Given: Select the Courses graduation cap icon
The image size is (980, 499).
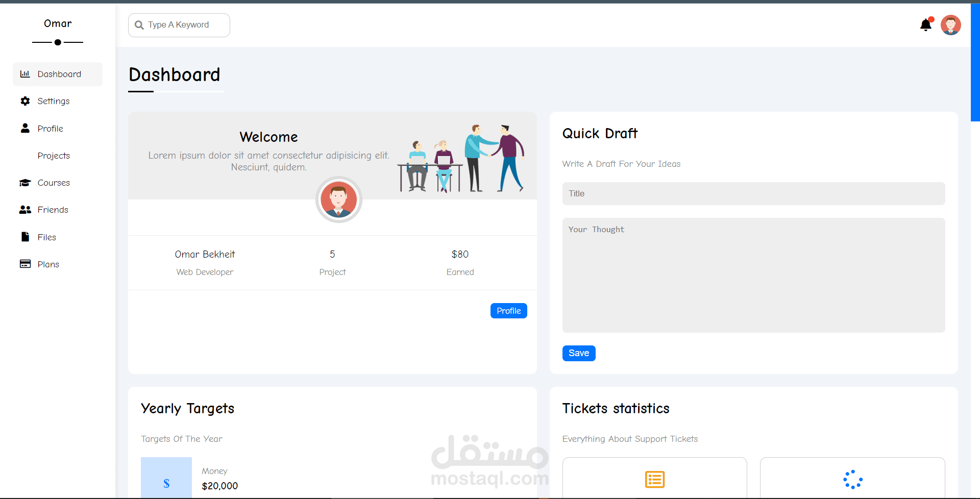Looking at the screenshot, I should (x=24, y=183).
